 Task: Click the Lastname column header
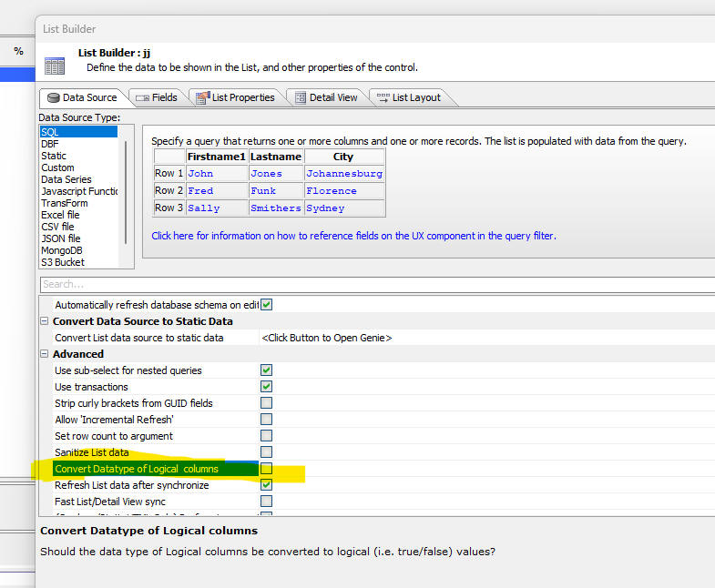click(x=276, y=157)
